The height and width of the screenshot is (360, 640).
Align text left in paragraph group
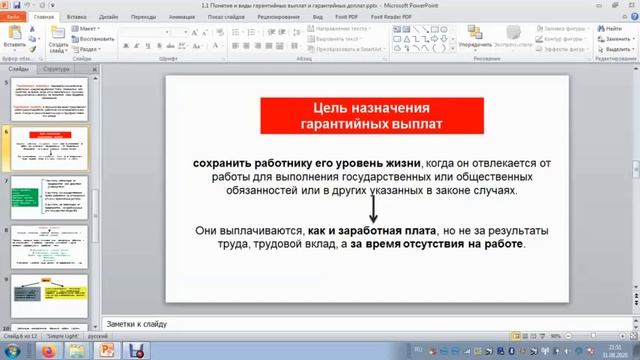[x=236, y=46]
